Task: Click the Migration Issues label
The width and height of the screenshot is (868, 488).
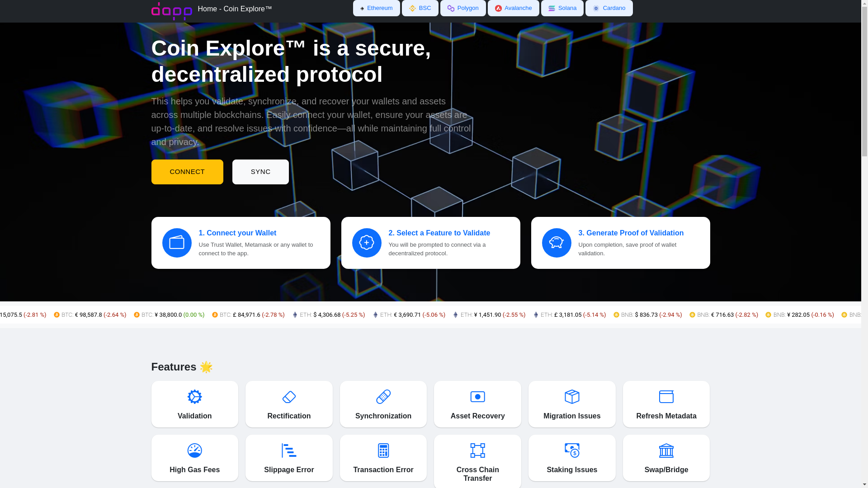Action: point(572,416)
